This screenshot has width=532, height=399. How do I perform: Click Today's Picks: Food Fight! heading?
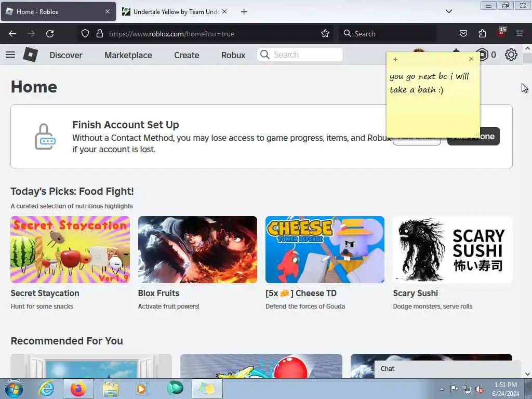[72, 191]
